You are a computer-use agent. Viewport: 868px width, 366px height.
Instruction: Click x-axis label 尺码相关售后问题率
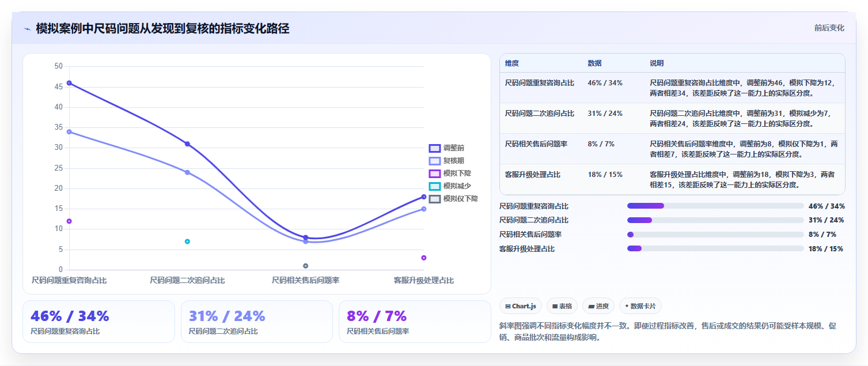click(x=306, y=280)
